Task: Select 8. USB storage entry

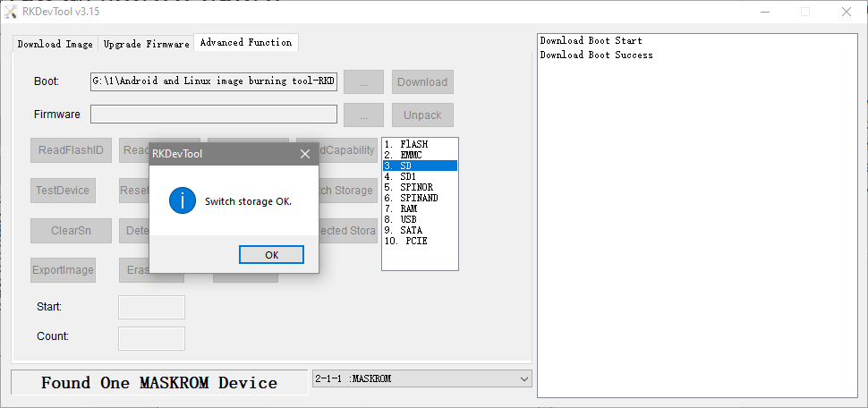Action: [x=420, y=219]
